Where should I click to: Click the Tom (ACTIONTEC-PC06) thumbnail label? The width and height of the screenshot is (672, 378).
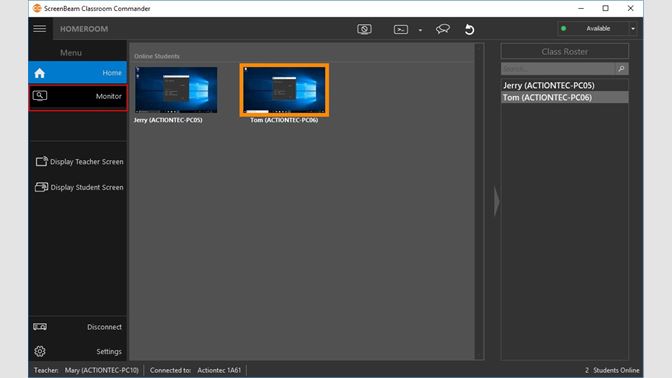[x=284, y=120]
